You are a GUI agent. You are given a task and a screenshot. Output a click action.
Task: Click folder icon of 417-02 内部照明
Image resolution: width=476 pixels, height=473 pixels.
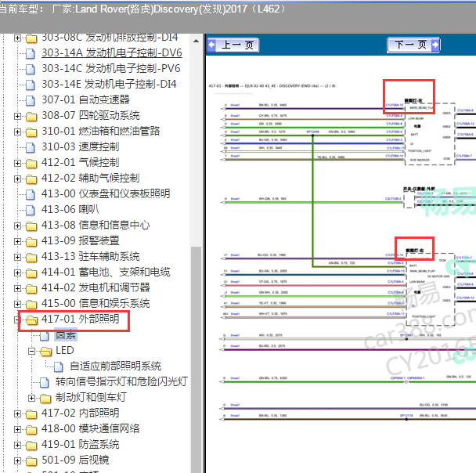point(31,414)
